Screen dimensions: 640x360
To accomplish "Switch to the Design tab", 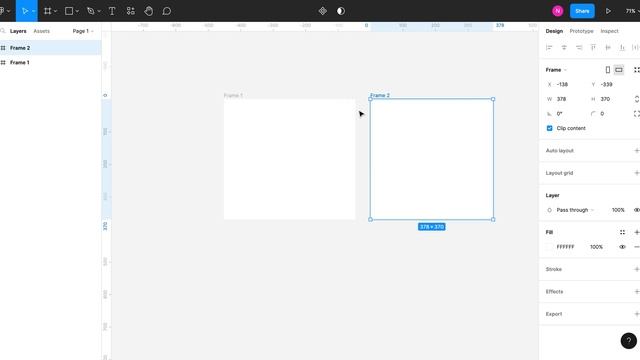I will (554, 31).
